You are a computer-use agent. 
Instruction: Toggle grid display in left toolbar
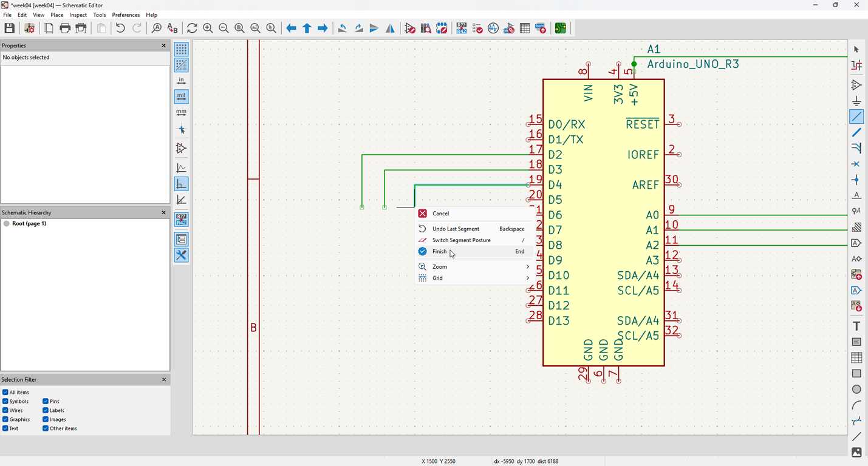coord(181,49)
